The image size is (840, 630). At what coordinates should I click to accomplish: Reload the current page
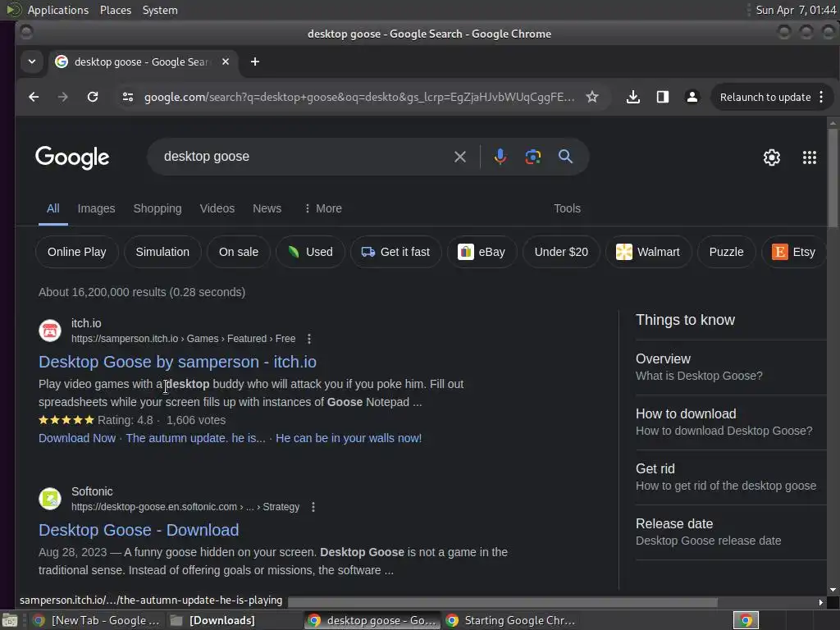coord(93,97)
